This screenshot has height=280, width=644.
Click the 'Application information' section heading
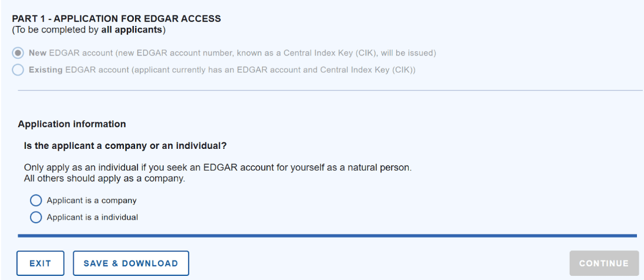[x=72, y=124]
